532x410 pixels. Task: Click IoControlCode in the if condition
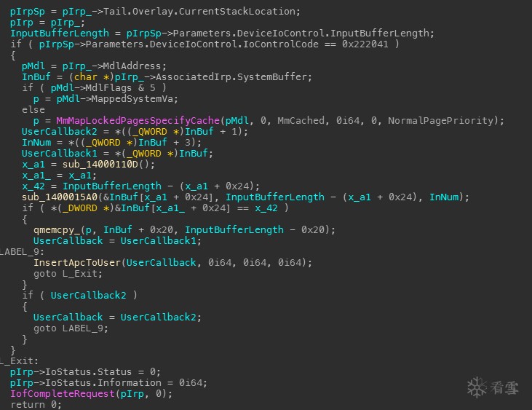(281, 44)
